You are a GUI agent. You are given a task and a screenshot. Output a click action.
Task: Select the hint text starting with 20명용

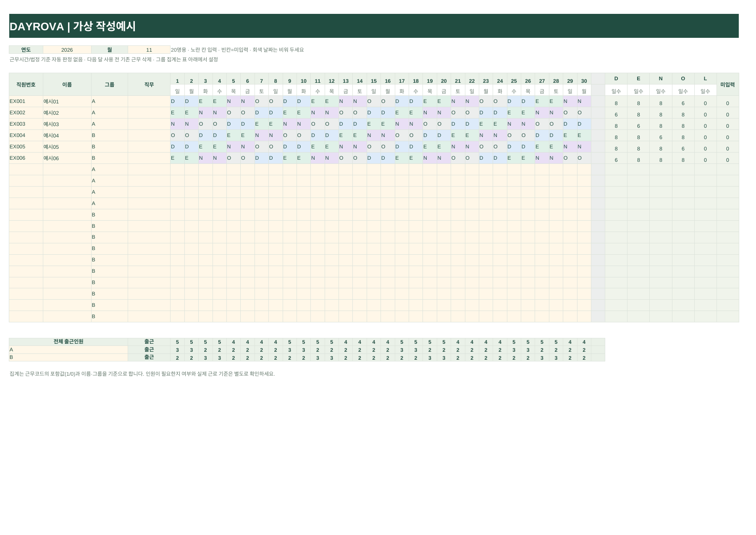point(237,50)
